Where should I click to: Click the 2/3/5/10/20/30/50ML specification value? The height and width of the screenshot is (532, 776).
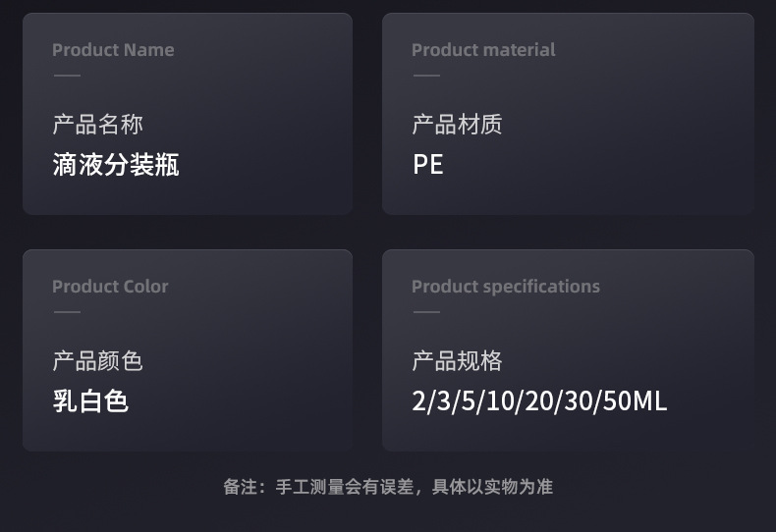coord(539,400)
